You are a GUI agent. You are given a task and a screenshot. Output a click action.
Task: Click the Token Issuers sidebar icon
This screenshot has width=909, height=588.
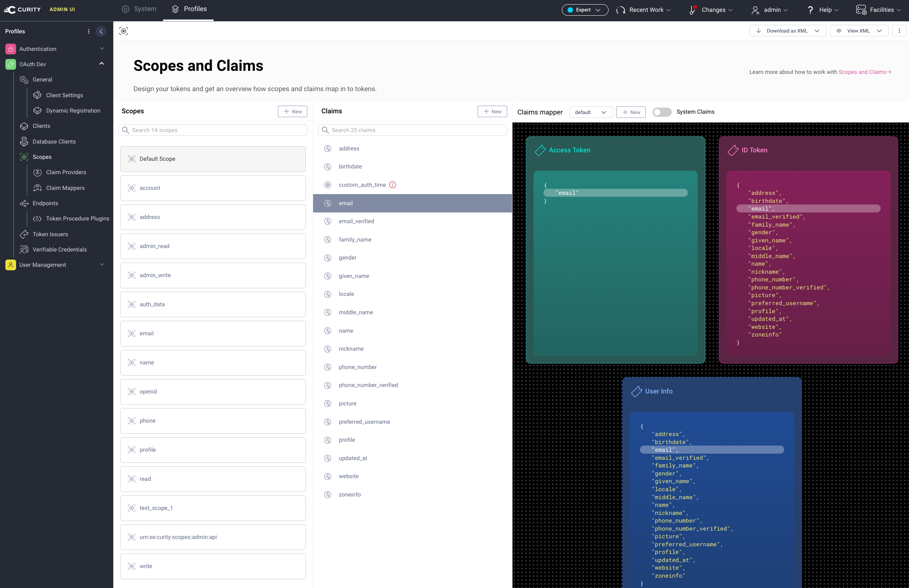[24, 234]
